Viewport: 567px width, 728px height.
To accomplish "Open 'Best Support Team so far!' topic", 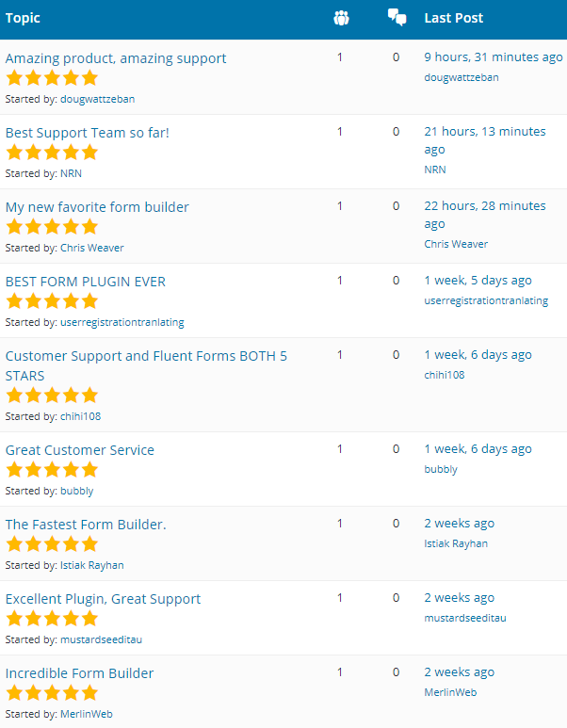I will coord(88,133).
